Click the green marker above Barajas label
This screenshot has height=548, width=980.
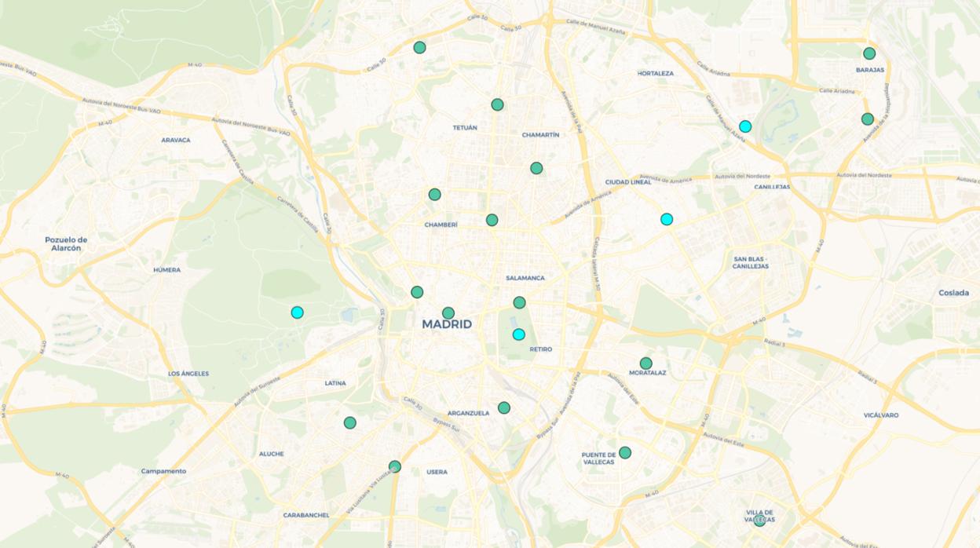coord(869,53)
